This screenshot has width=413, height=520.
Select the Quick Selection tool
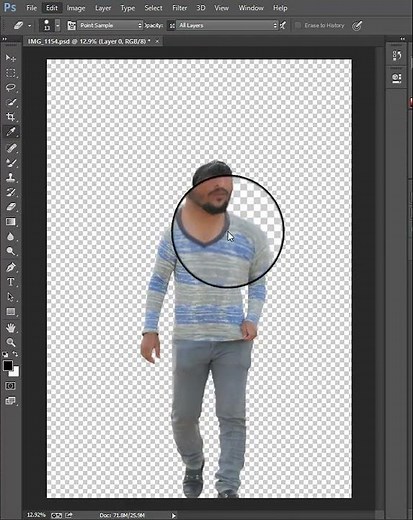coord(10,102)
